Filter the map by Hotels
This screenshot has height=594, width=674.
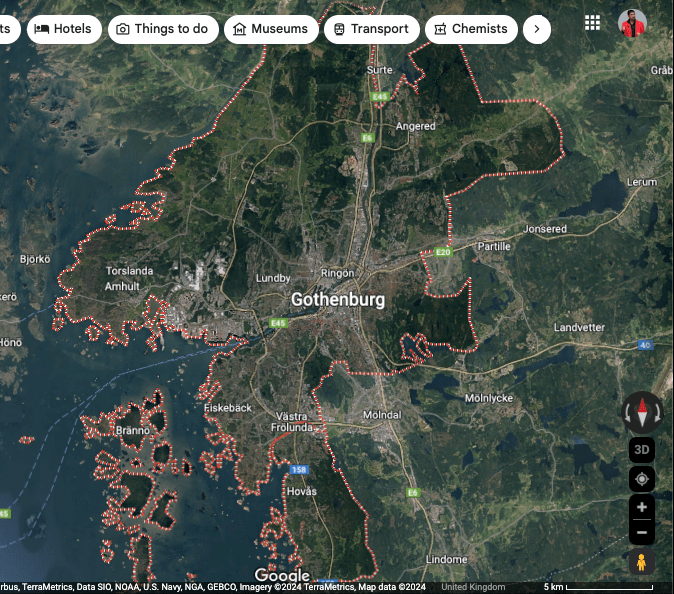63,29
